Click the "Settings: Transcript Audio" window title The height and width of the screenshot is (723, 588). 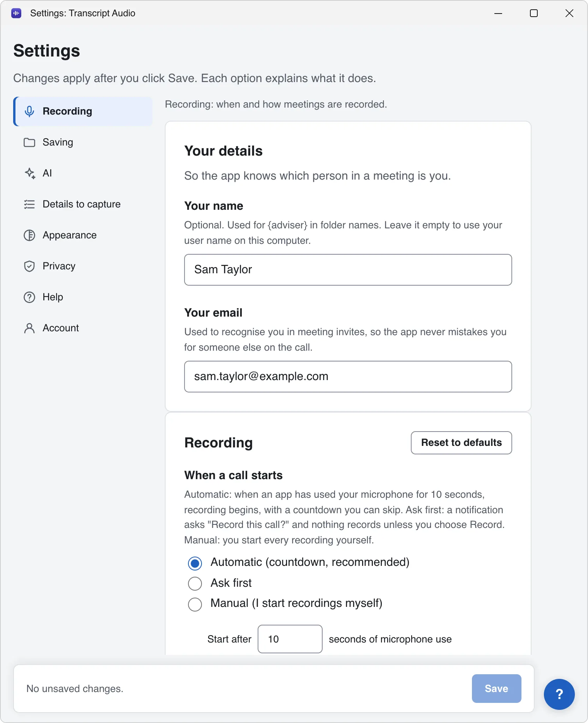pyautogui.click(x=83, y=13)
